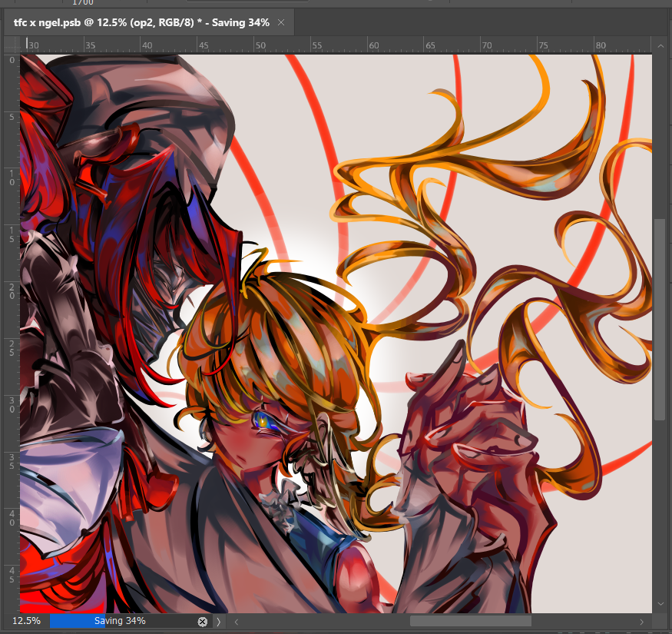Screen dimensions: 672x634
Task: Select the tfc x ngel.psb document tab
Action: click(x=148, y=22)
